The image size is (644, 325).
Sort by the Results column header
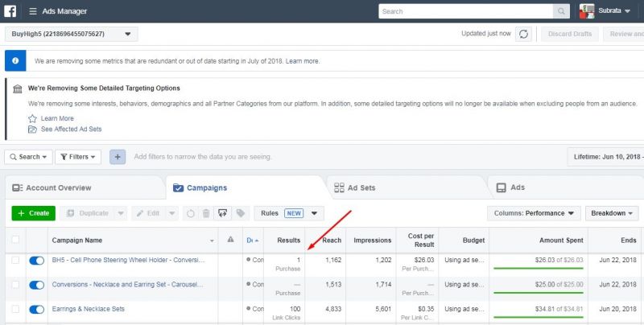(284, 241)
